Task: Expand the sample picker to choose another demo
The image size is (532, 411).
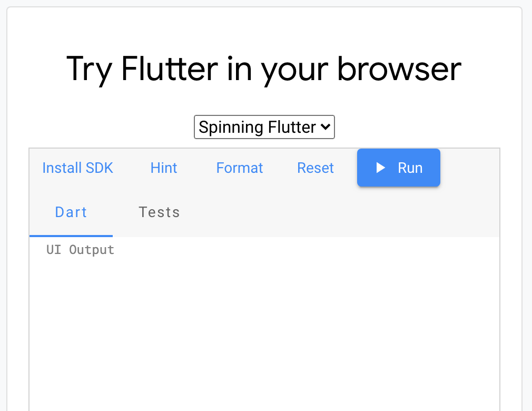Action: click(264, 127)
